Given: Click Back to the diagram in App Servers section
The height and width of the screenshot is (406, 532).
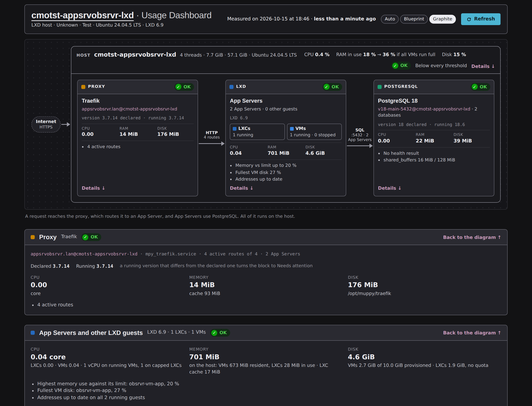Looking at the screenshot, I should point(472,333).
